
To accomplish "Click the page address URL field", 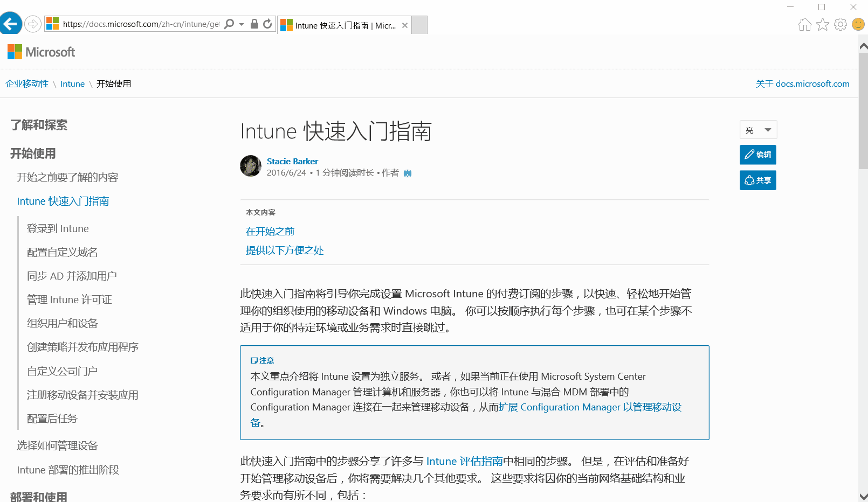I will (x=141, y=24).
